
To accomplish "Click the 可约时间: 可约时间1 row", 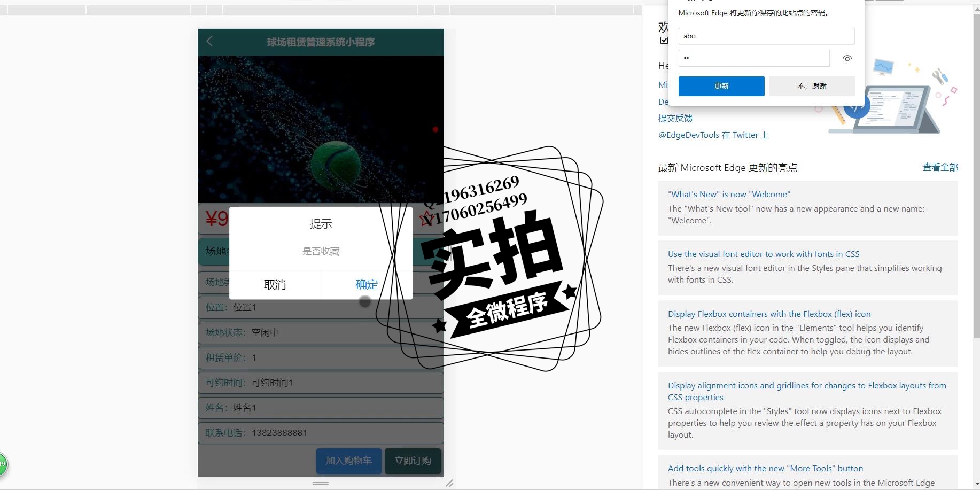I will click(321, 383).
